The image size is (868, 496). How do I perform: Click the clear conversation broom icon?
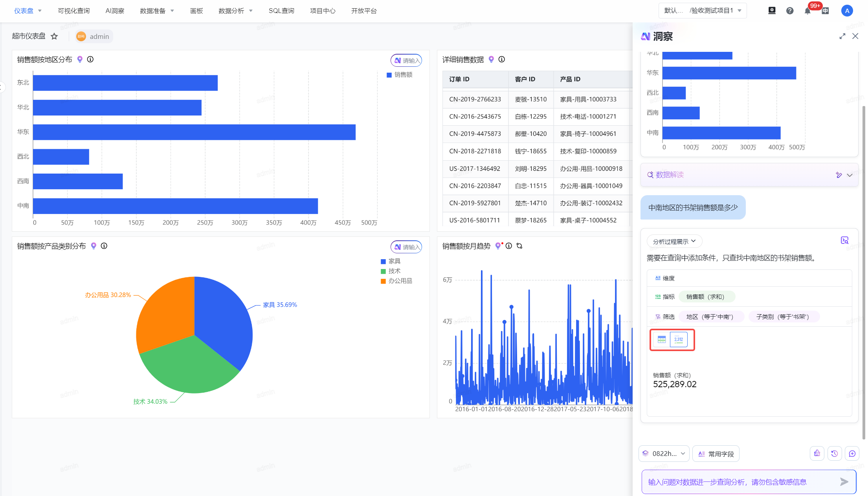click(x=817, y=454)
